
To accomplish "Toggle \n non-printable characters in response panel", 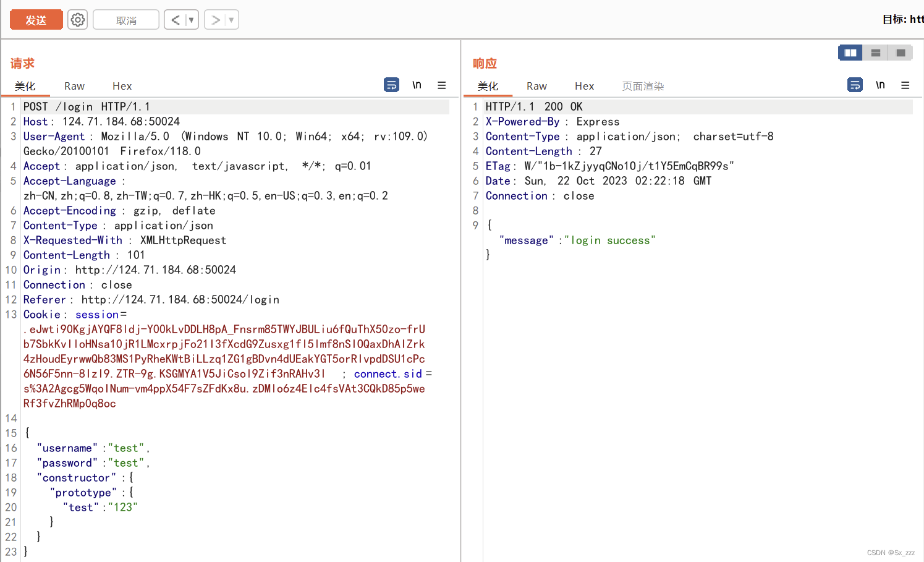I will (881, 85).
